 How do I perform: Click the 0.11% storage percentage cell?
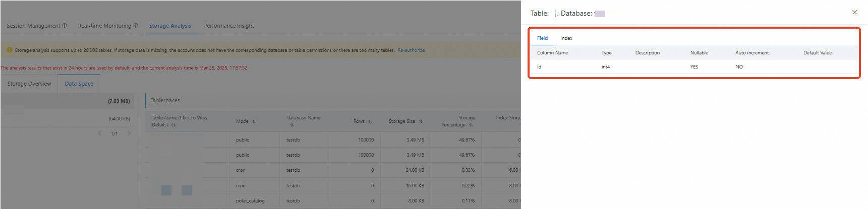[468, 201]
